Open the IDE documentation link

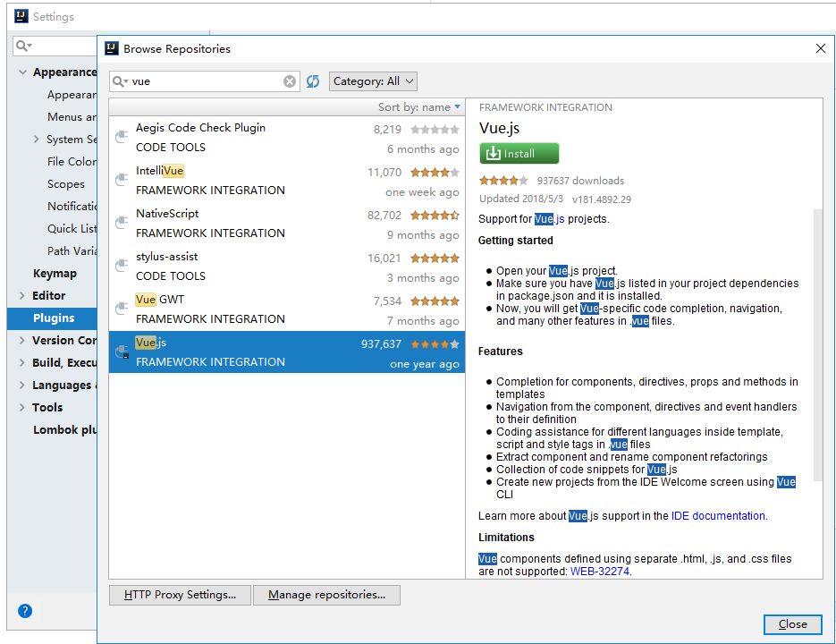point(718,516)
